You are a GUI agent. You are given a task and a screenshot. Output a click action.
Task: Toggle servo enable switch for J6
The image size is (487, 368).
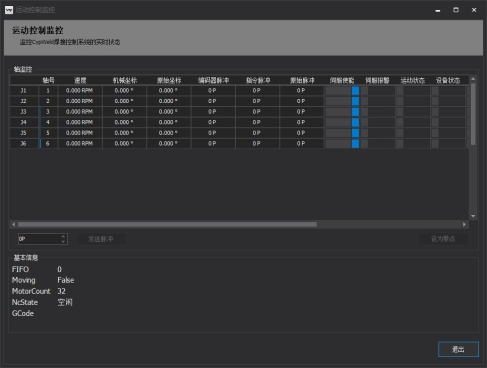coord(342,144)
